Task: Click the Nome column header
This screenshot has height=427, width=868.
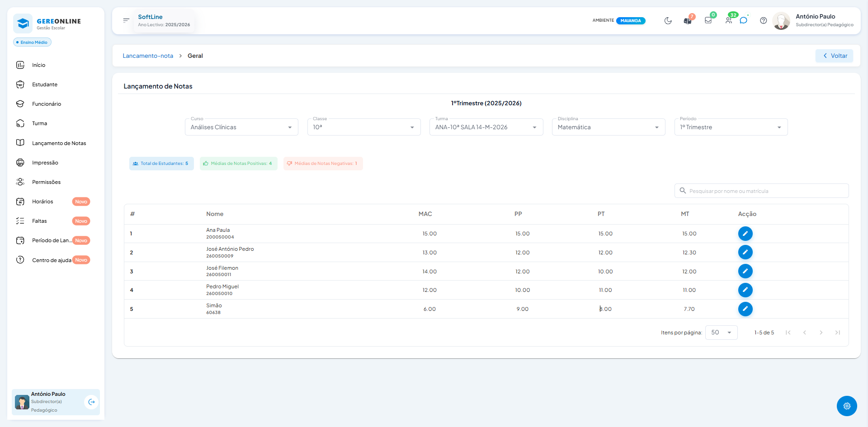Action: [x=215, y=214]
